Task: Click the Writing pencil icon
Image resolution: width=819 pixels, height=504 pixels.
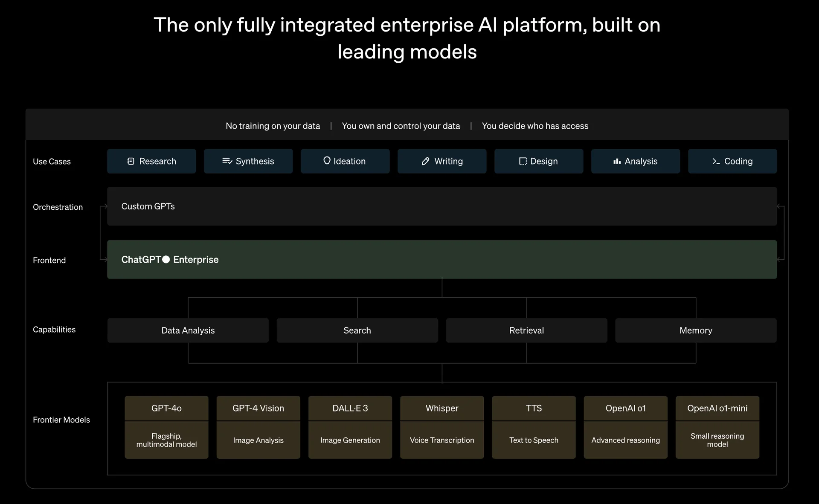Action: 425,161
